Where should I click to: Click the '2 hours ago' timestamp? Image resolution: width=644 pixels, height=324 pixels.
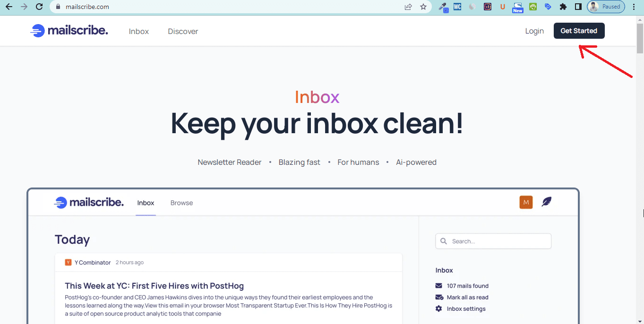point(129,262)
